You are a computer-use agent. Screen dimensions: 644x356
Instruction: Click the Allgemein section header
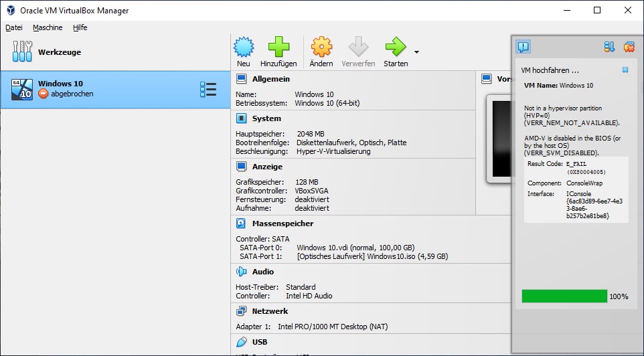(x=270, y=79)
